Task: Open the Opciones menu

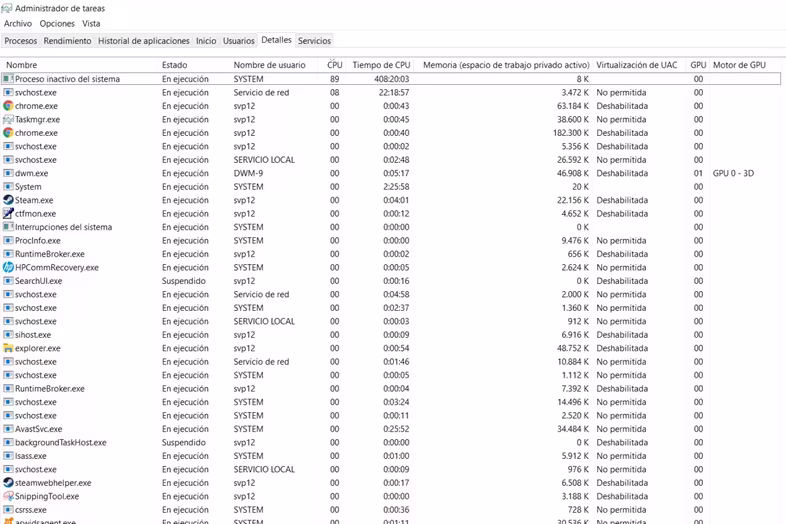Action: [x=57, y=24]
